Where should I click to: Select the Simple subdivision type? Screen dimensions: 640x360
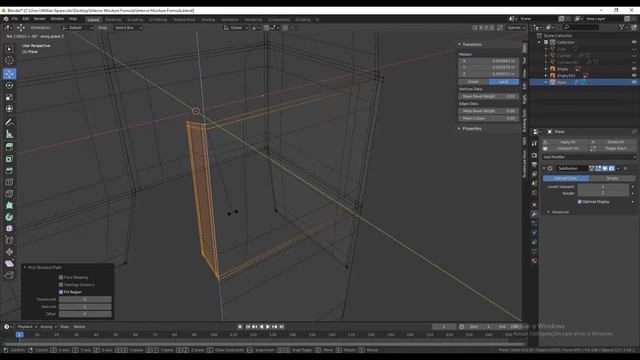[x=612, y=178]
